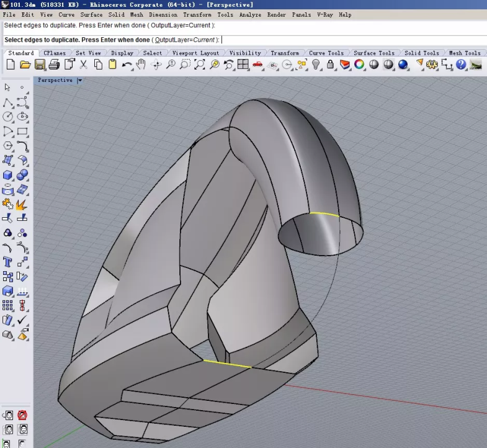This screenshot has width=487, height=448.
Task: Open the Surface menu
Action: [x=91, y=14]
